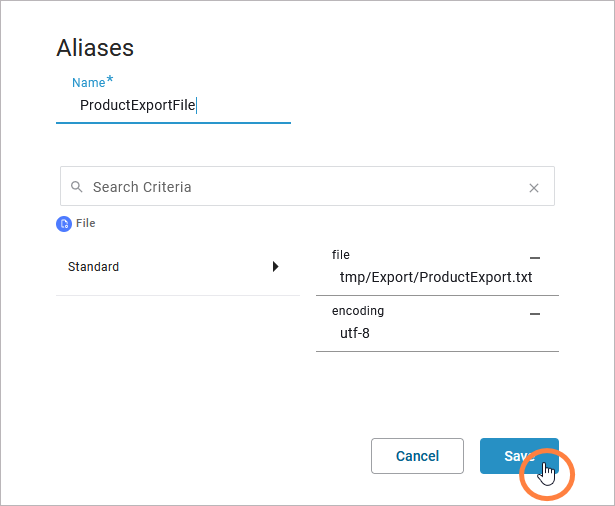Edit the utf-8 encoding value
The width and height of the screenshot is (615, 506).
click(x=400, y=333)
